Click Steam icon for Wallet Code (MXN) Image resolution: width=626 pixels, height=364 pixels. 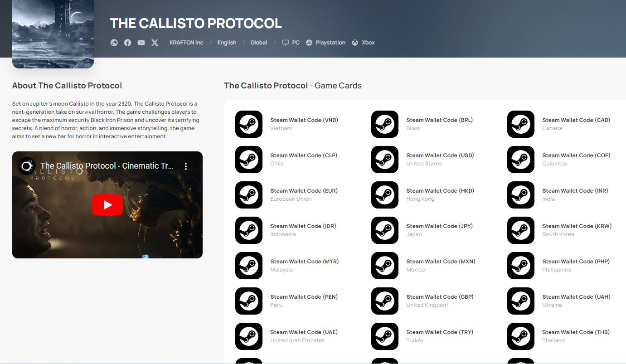[x=385, y=266]
